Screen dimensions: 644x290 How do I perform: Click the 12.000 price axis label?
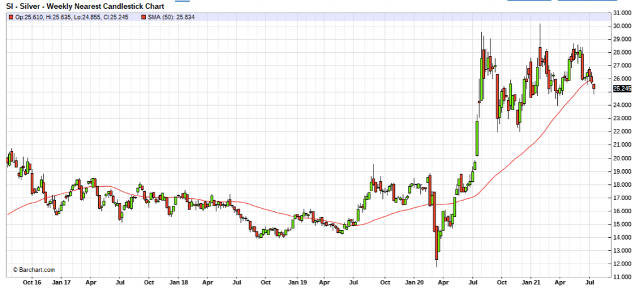(x=623, y=264)
